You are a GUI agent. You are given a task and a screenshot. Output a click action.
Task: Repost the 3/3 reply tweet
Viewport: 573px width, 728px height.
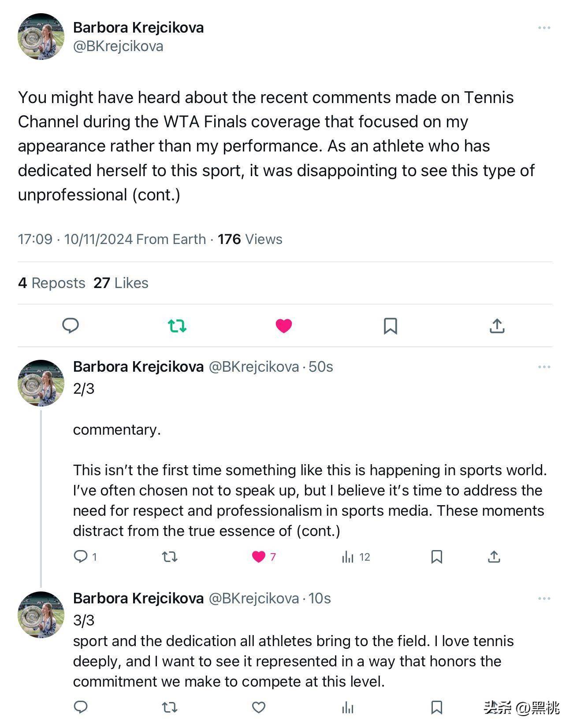point(170,708)
